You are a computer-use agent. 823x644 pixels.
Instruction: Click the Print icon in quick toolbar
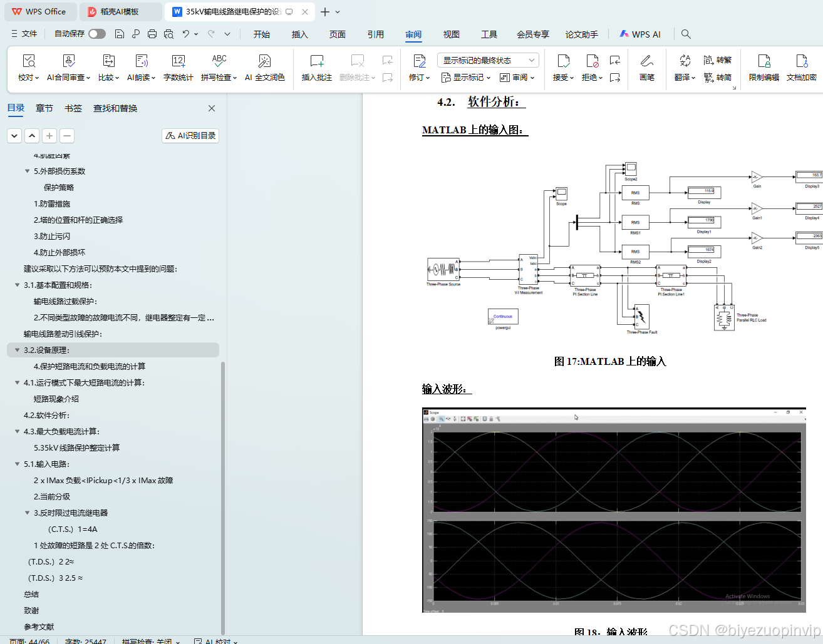click(x=152, y=34)
